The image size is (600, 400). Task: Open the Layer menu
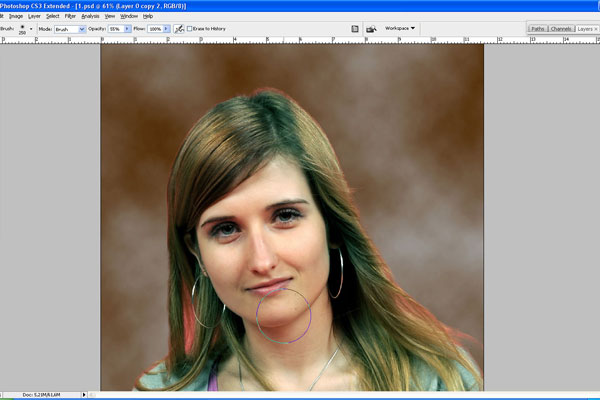point(34,16)
